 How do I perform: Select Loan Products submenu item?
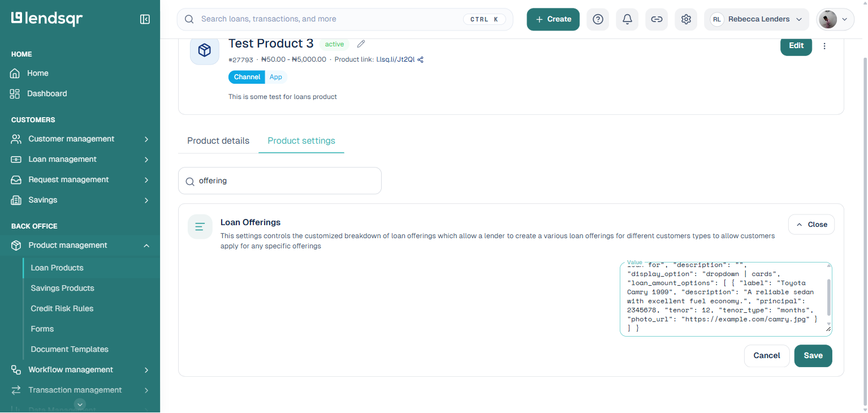coord(57,268)
